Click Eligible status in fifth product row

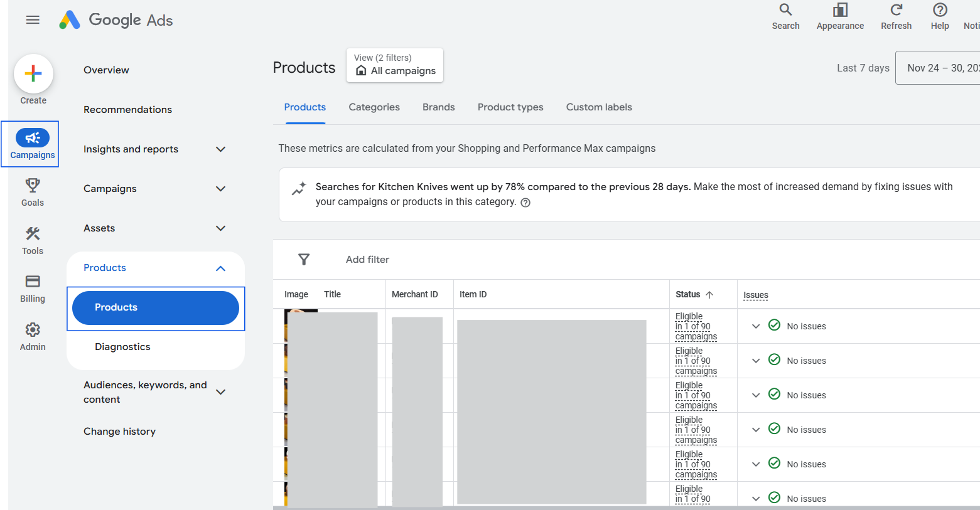click(x=696, y=464)
